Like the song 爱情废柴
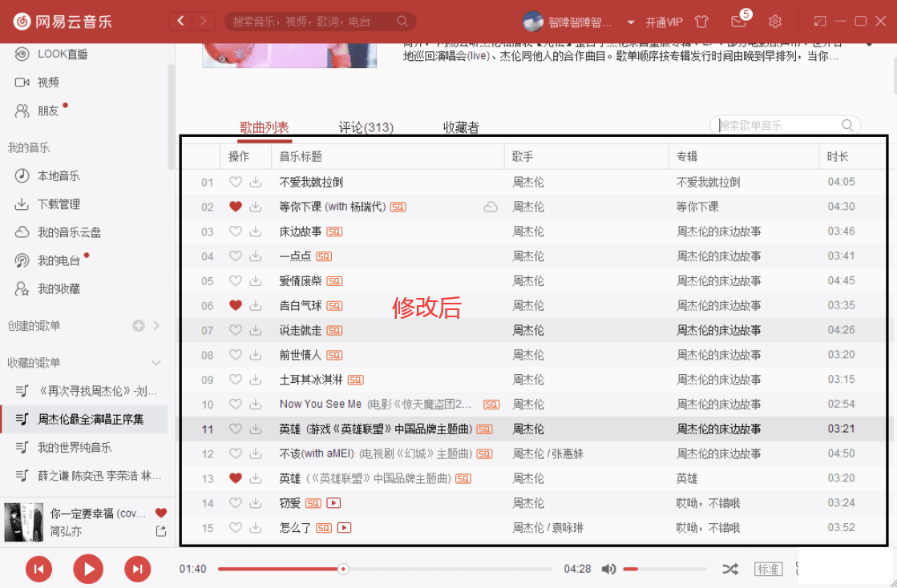The height and width of the screenshot is (588, 897). [x=235, y=281]
